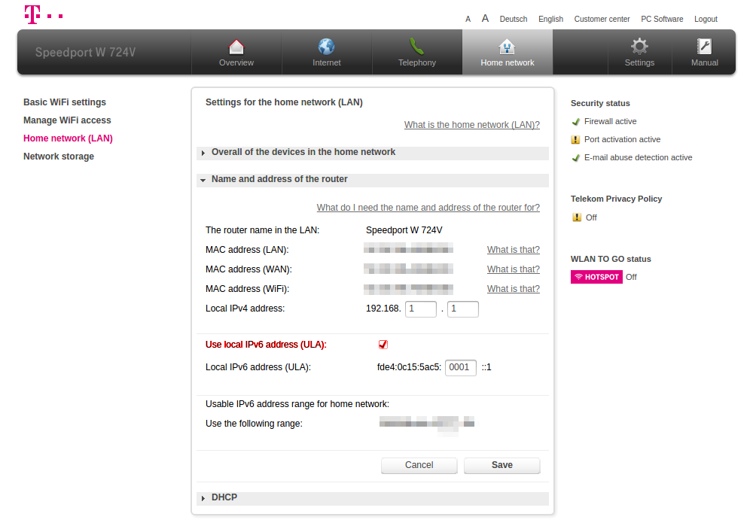Uncheck Use local IPv6 address (ULA)

tap(383, 344)
